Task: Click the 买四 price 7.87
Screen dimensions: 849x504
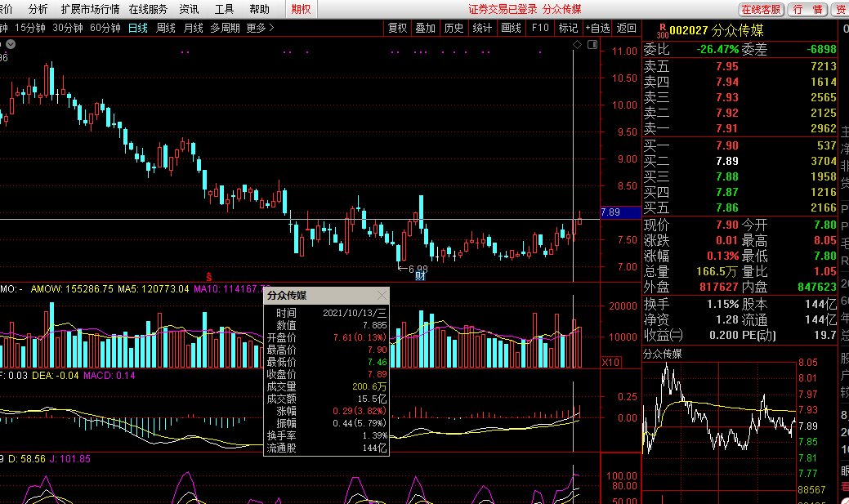Action: tap(726, 192)
